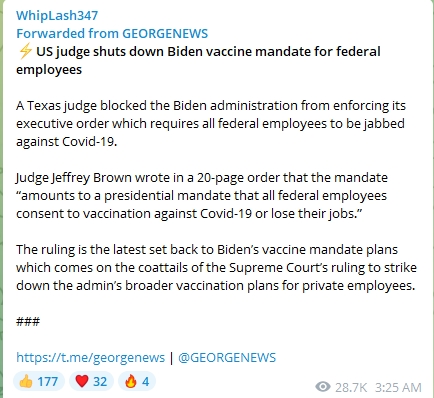Toggle the 4 fire reaction count
The height and width of the screenshot is (398, 434).
pos(137,381)
